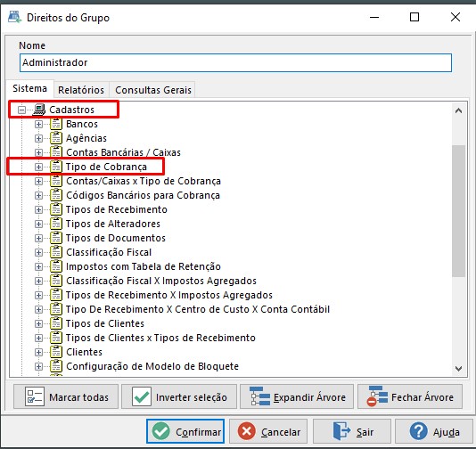Select Classificação Fiscal X Impostos Agregados row
The height and width of the screenshot is (449, 476).
tap(161, 281)
